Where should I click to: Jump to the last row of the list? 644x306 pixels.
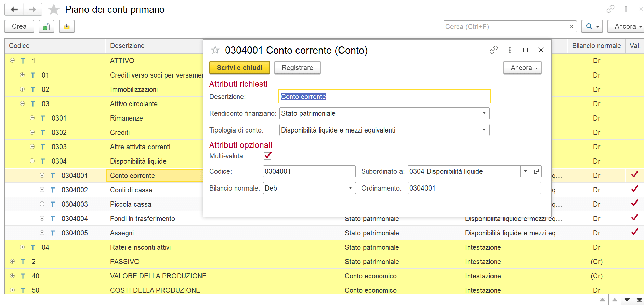coord(639,300)
